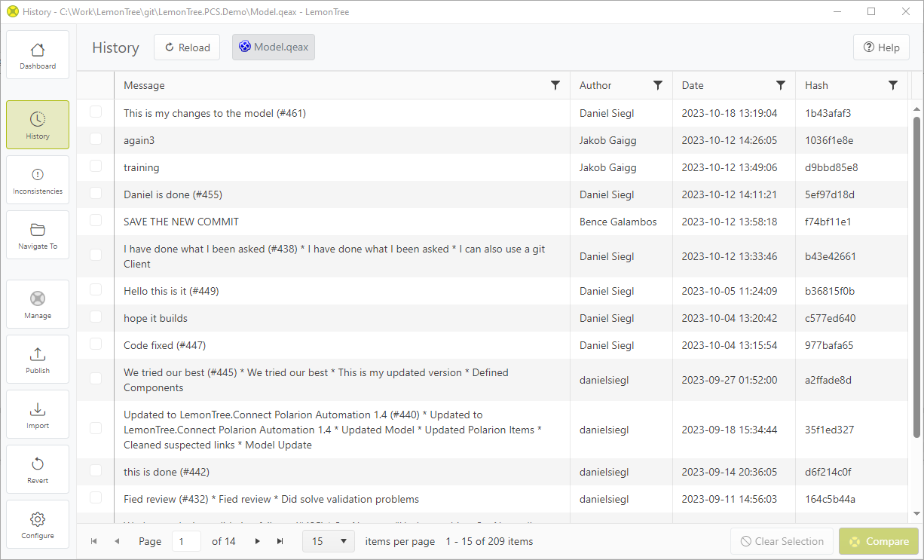The image size is (924, 560).
Task: Sort by the Date column header
Action: [693, 85]
